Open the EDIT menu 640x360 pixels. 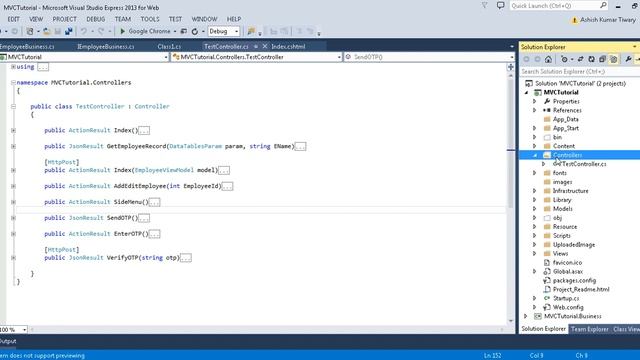[x=13, y=19]
